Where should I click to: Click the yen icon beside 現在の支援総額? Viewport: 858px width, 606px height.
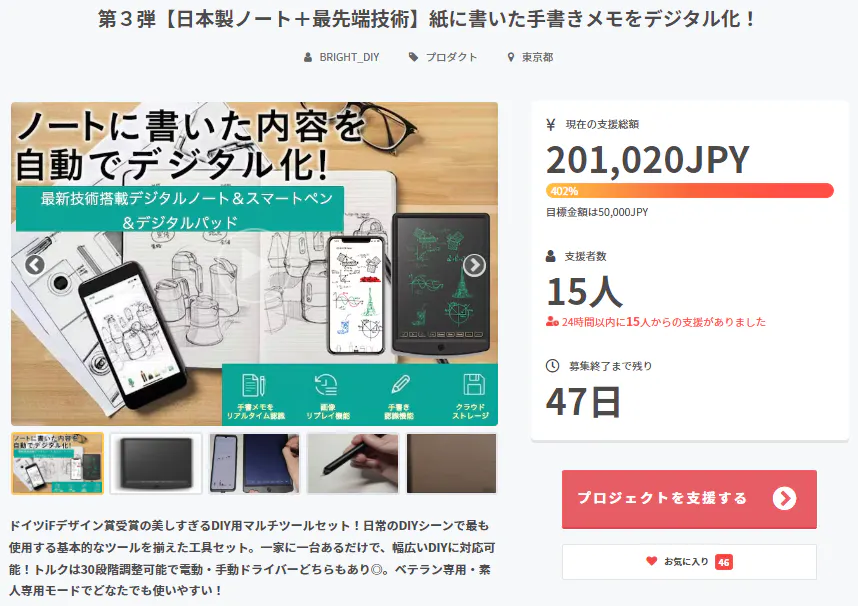pos(551,125)
